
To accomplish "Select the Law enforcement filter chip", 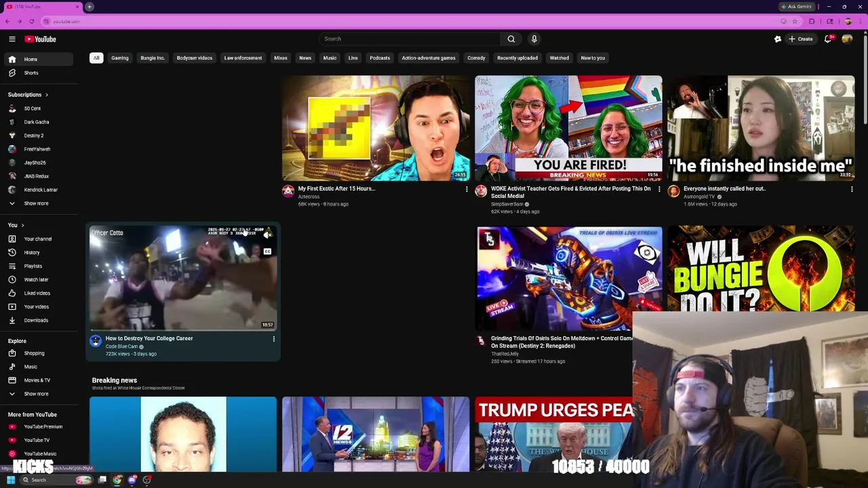I will coord(243,58).
